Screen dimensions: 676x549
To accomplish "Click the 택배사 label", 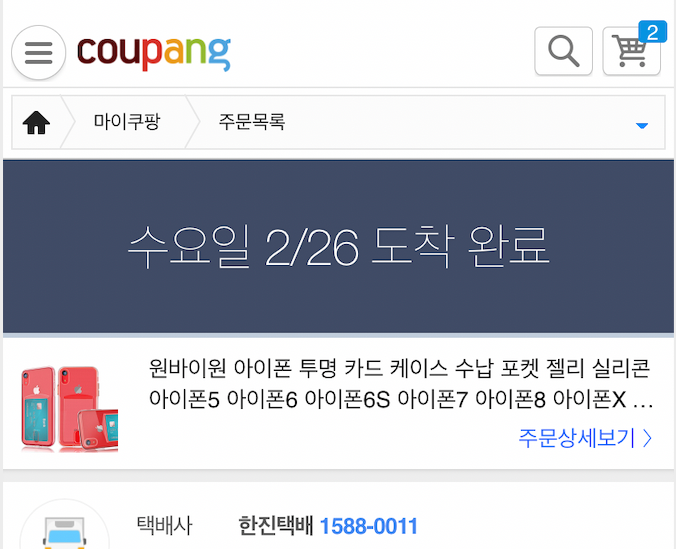I will click(x=164, y=526).
